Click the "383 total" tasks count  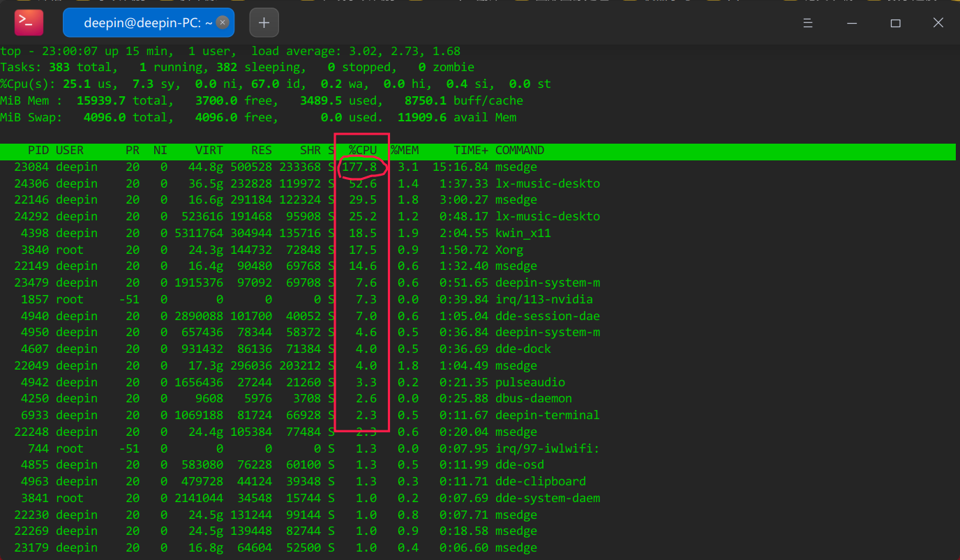80,68
